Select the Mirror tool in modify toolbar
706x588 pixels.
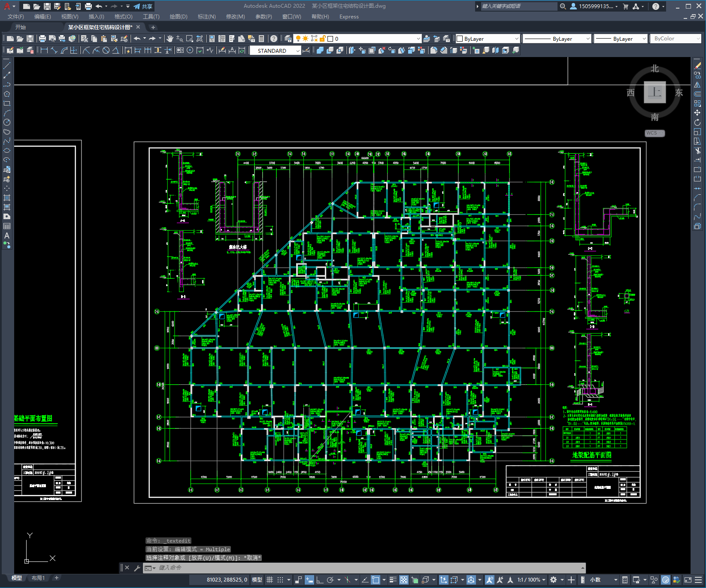(697, 84)
